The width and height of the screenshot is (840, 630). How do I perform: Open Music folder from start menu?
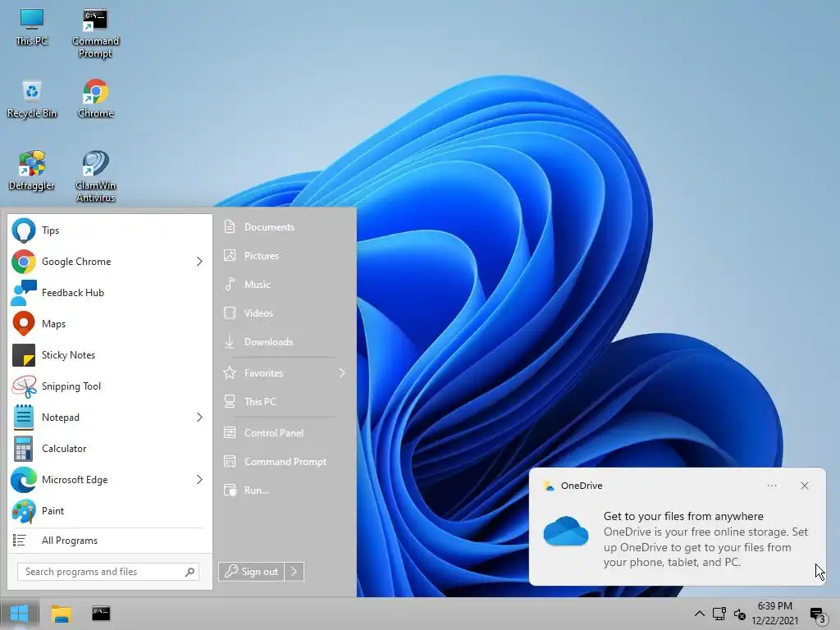point(285,285)
